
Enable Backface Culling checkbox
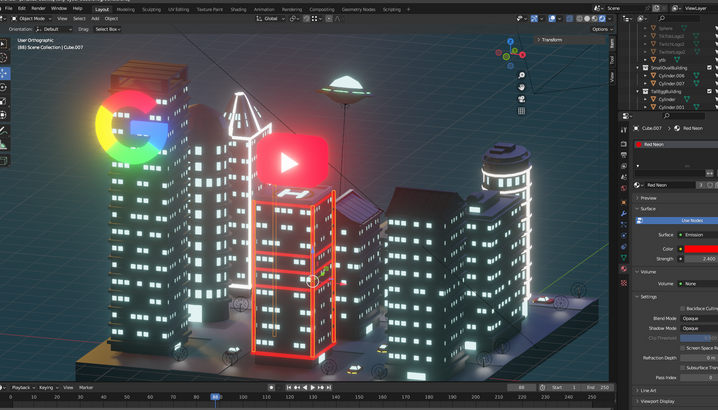(682, 308)
